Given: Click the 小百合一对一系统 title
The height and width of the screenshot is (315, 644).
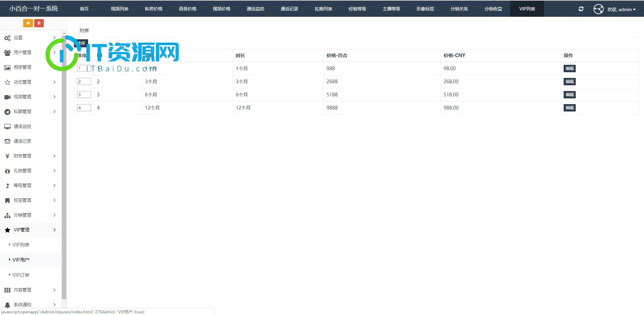Looking at the screenshot, I should pos(34,9).
